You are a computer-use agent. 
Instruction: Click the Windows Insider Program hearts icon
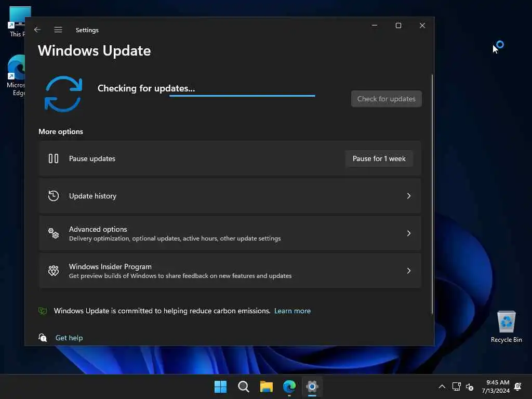54,270
